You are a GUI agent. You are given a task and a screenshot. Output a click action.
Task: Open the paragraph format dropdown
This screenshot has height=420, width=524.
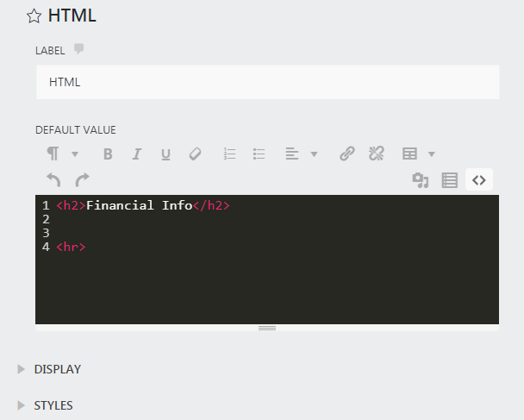point(62,154)
